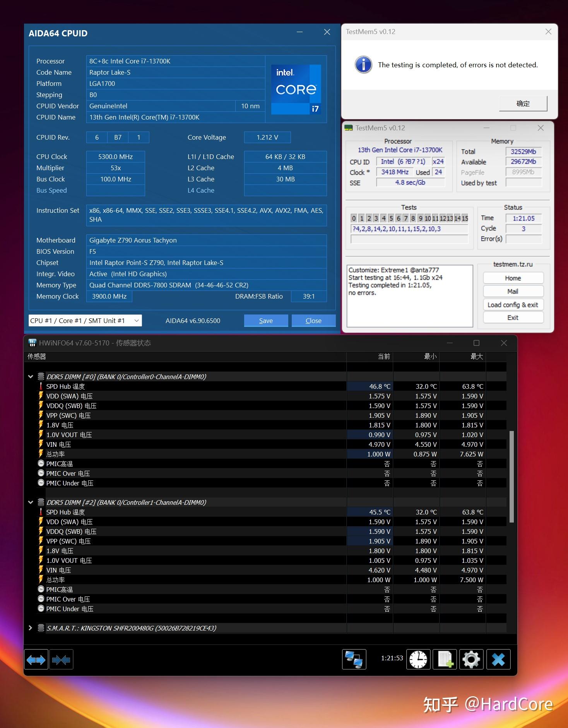Click the 最小 column header
Screen dimensions: 568x728
[x=416, y=356]
